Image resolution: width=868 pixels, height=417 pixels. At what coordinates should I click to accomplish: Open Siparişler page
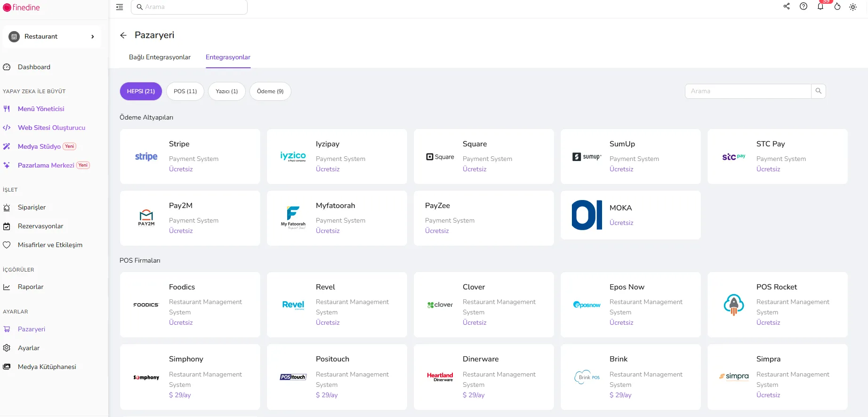coord(32,208)
